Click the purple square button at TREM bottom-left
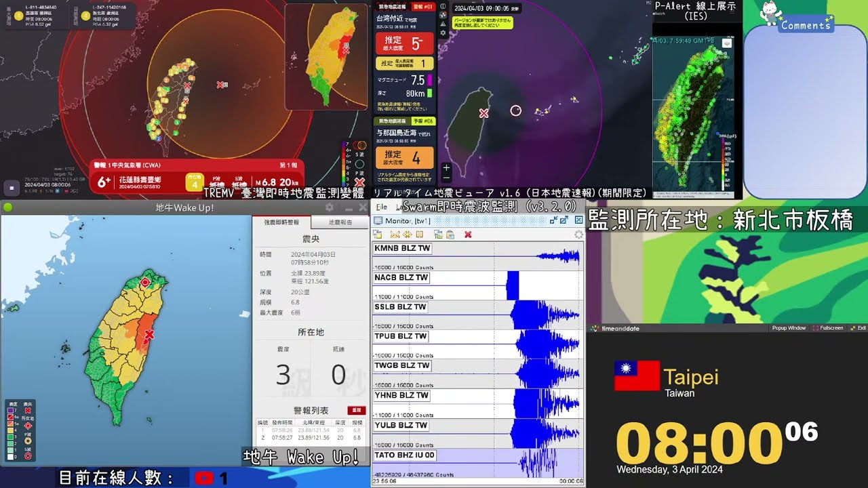 [11, 187]
